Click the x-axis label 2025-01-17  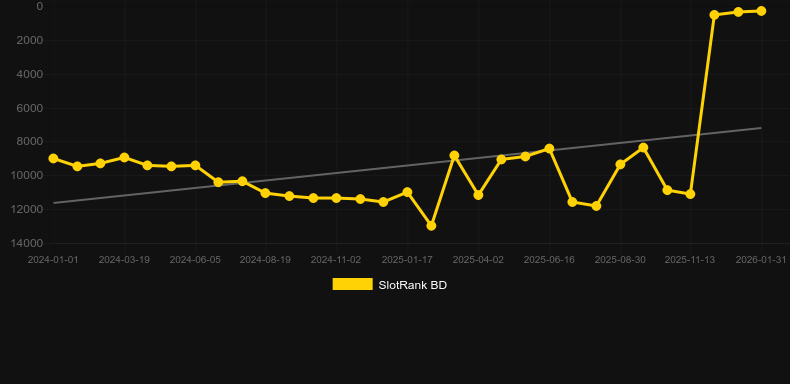coord(407,260)
